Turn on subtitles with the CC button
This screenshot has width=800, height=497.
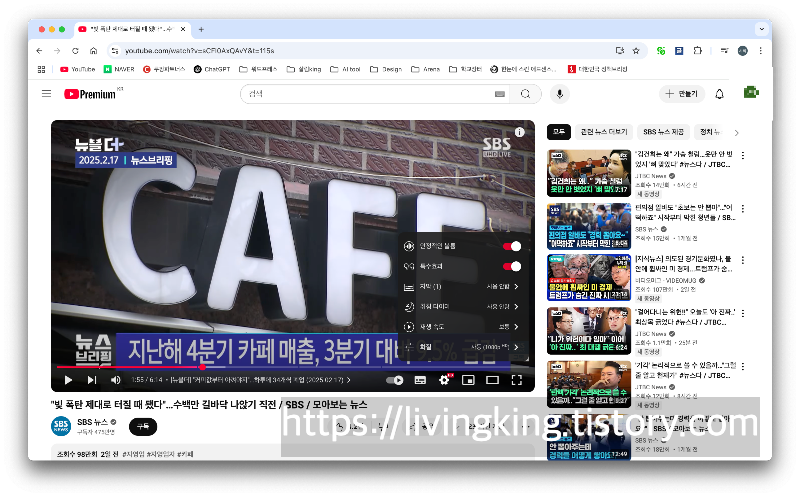(420, 380)
